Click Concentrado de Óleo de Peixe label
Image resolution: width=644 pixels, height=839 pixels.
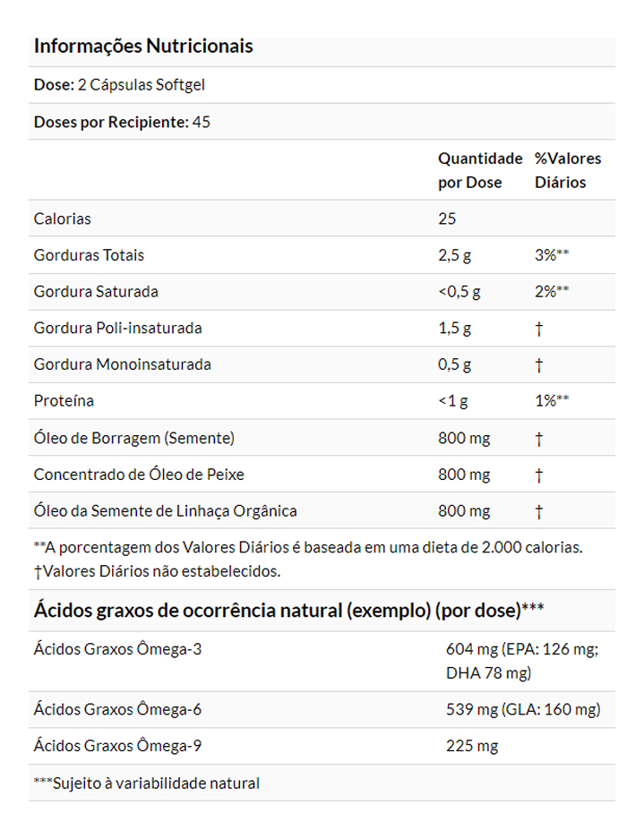coord(139,475)
